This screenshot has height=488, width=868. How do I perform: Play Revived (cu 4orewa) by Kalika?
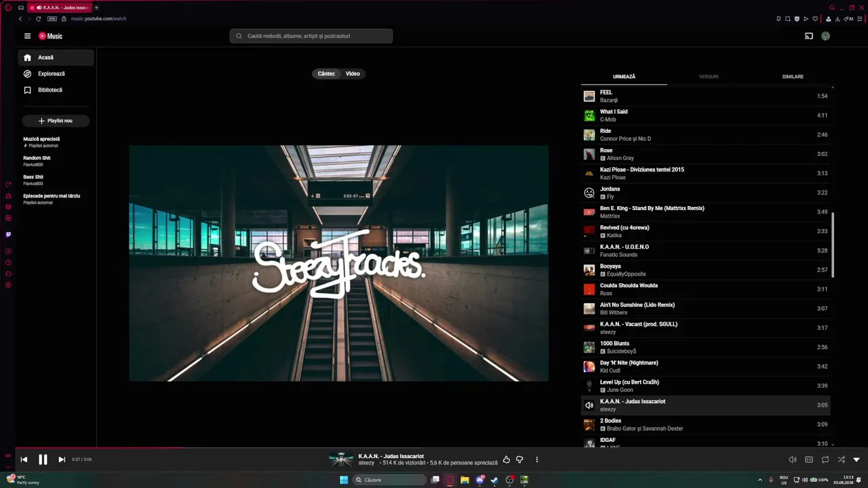point(705,231)
